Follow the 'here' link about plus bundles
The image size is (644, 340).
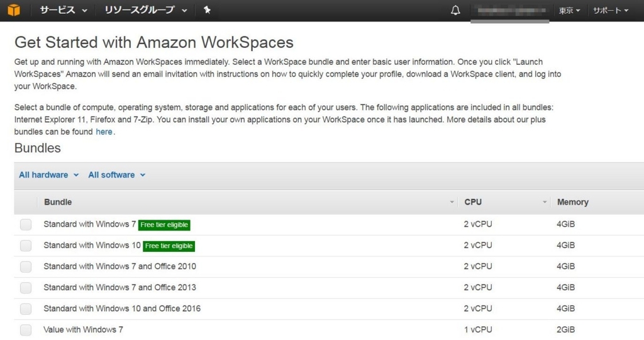pyautogui.click(x=104, y=132)
